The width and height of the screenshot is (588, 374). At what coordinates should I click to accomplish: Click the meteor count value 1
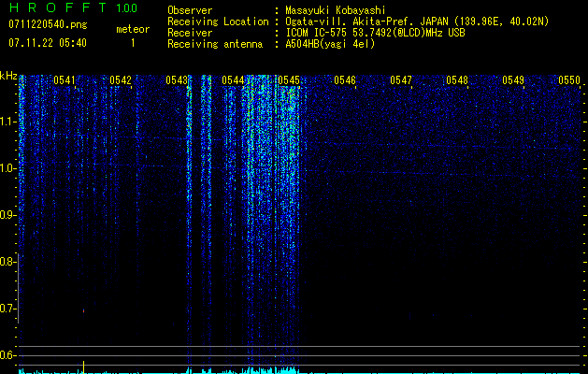[x=133, y=43]
